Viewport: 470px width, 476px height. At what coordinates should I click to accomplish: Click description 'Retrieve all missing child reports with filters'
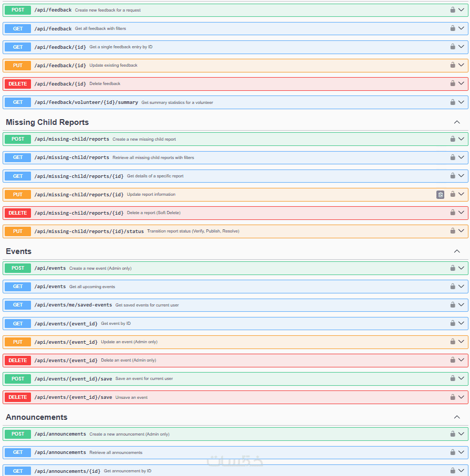pos(153,157)
